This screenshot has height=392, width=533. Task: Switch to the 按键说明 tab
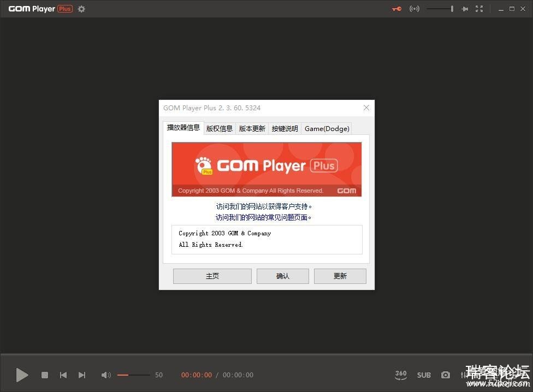pos(285,128)
